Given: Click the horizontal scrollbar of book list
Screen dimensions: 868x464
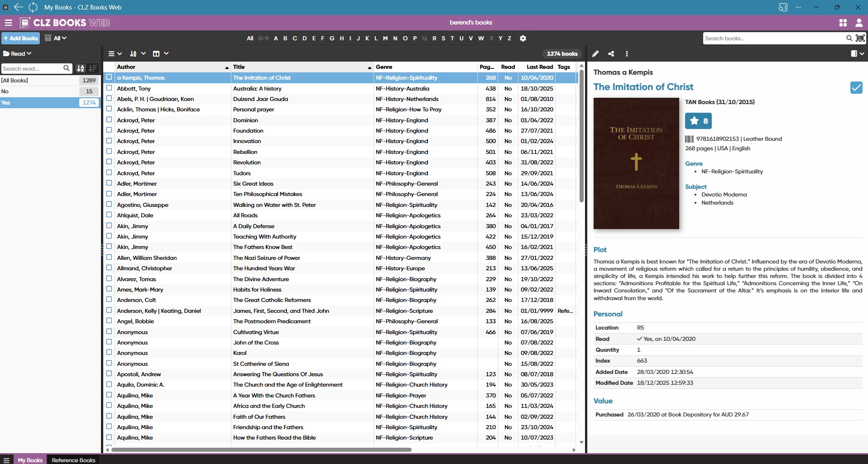Looking at the screenshot, I should click(261, 450).
